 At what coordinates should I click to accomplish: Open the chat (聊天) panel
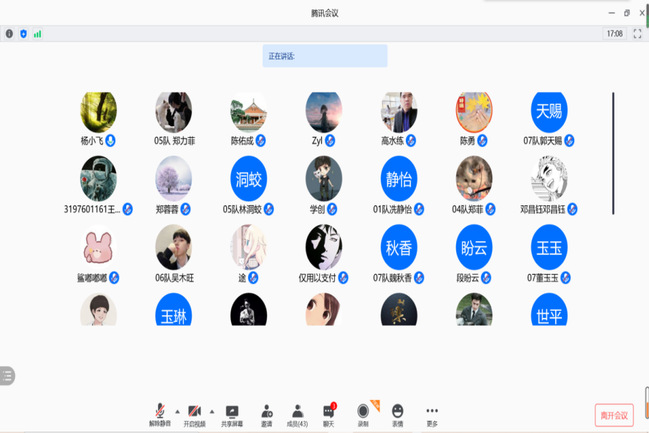coord(328,412)
